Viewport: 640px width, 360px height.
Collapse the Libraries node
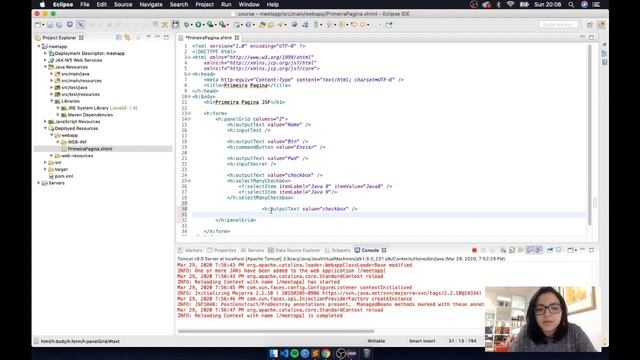[x=52, y=101]
